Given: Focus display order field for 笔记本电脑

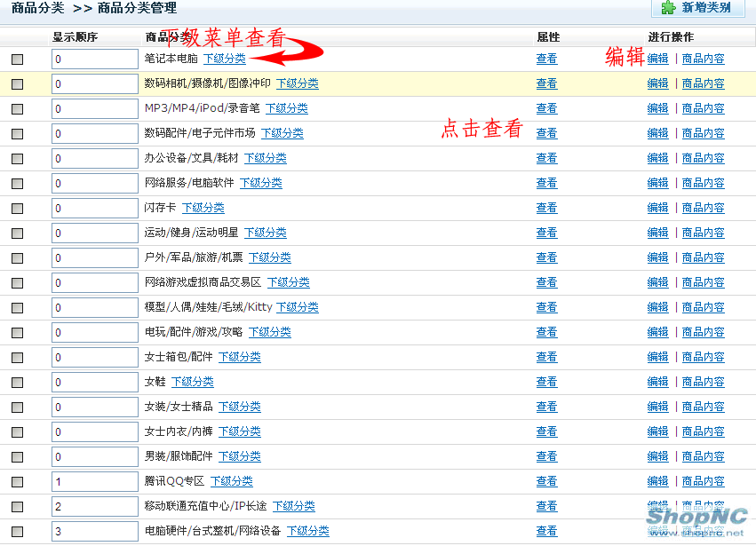Looking at the screenshot, I should pyautogui.click(x=95, y=59).
